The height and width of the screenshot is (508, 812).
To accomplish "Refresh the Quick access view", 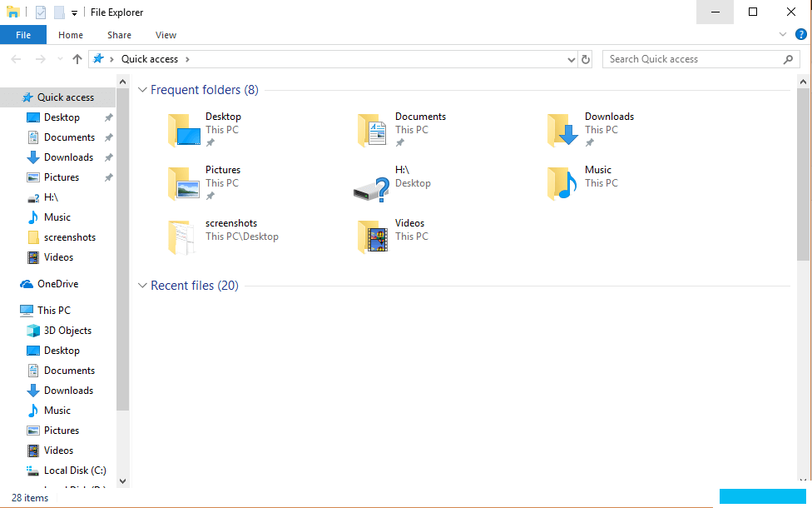I will point(586,60).
